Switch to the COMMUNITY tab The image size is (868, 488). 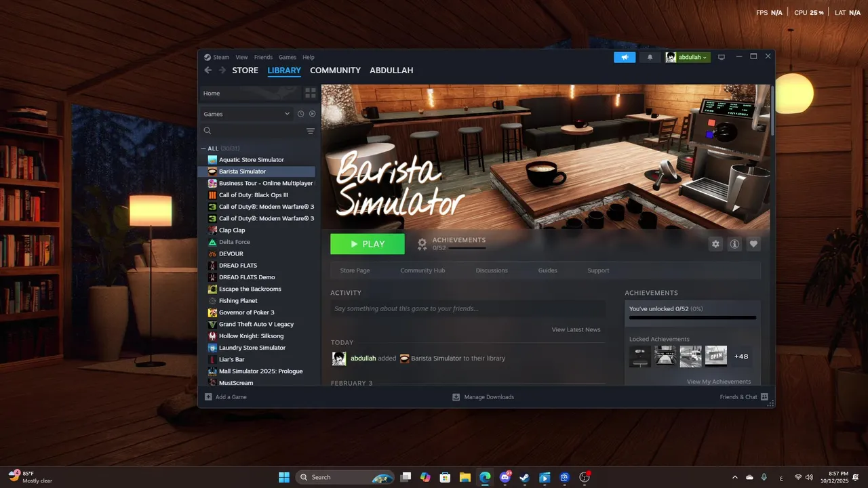pyautogui.click(x=335, y=70)
